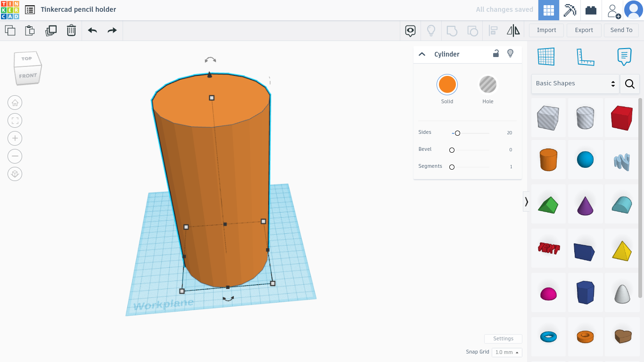Pick the brown Heart shape

[623, 336]
